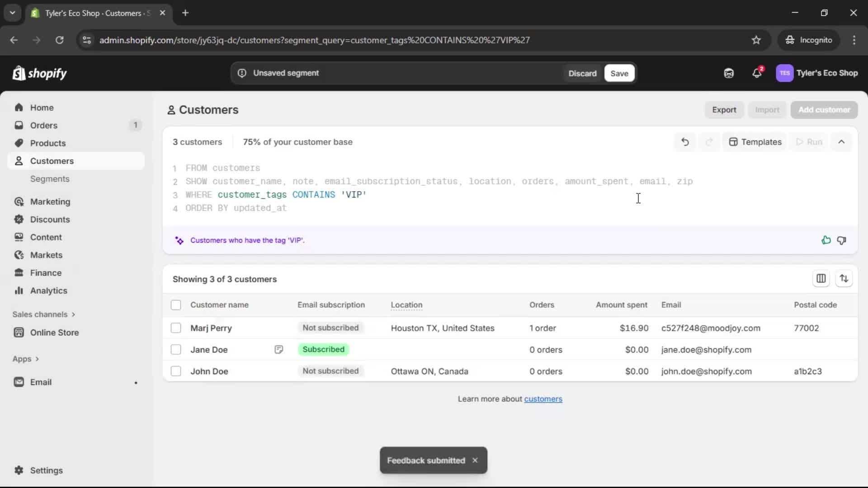The width and height of the screenshot is (868, 488).
Task: Click the Jane Doe note icon
Action: tap(278, 350)
